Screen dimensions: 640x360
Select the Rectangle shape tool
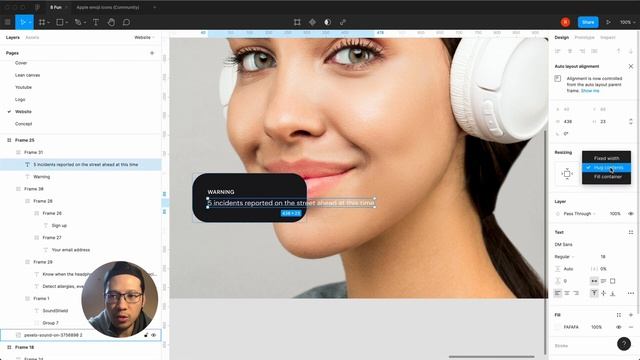pyautogui.click(x=60, y=22)
